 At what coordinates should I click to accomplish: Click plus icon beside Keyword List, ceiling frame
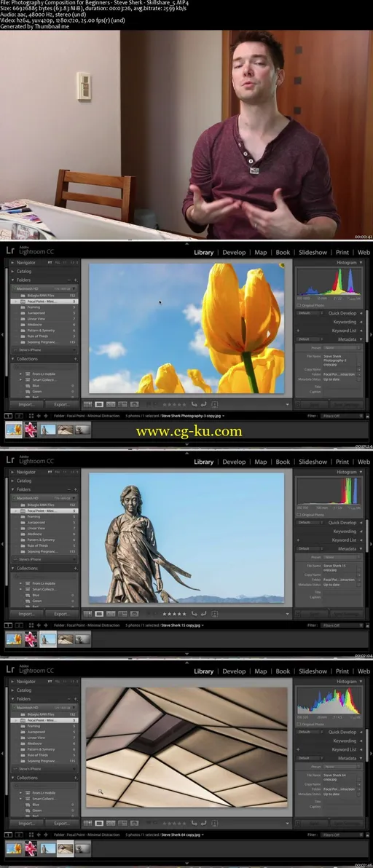[298, 749]
